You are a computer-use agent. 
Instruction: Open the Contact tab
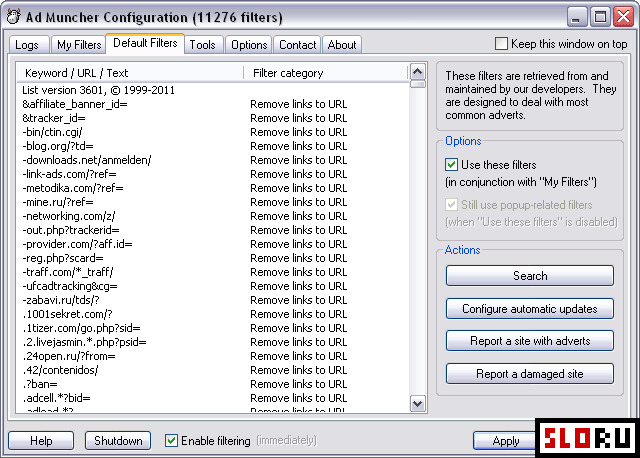(298, 44)
